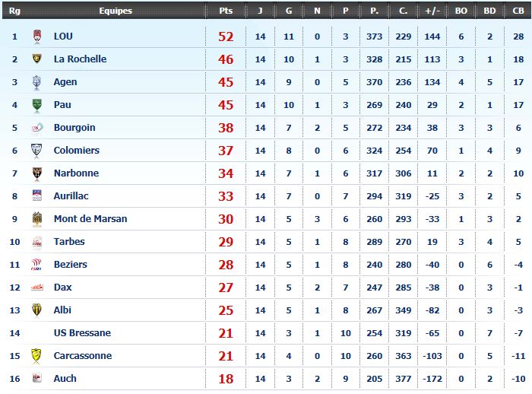
Task: Select the Agen club emblem
Action: (x=36, y=82)
